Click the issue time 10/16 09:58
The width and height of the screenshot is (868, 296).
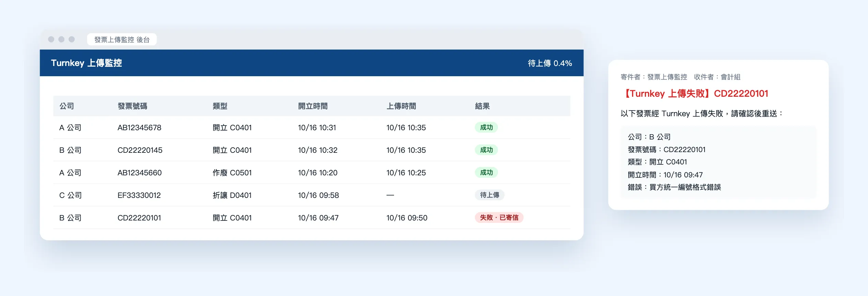tap(318, 196)
